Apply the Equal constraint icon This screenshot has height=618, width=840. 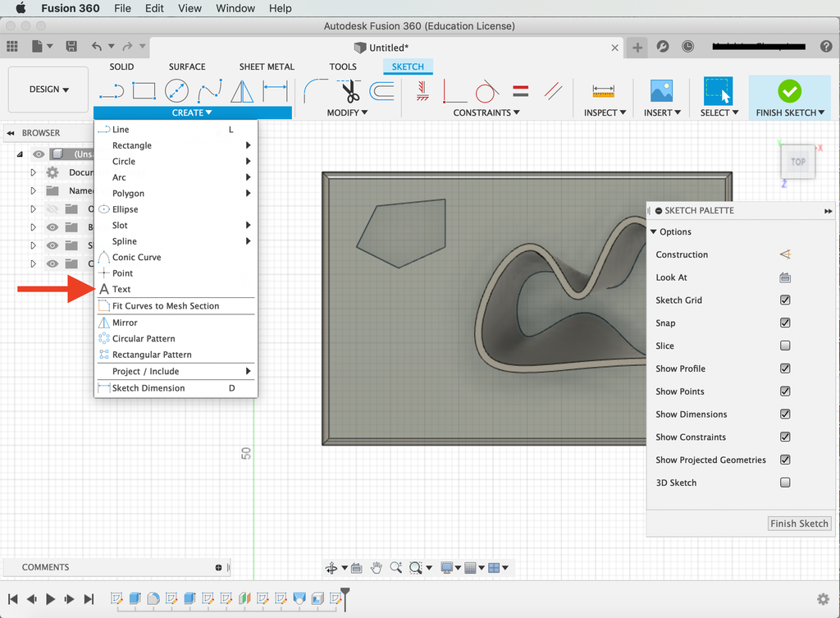pos(520,90)
